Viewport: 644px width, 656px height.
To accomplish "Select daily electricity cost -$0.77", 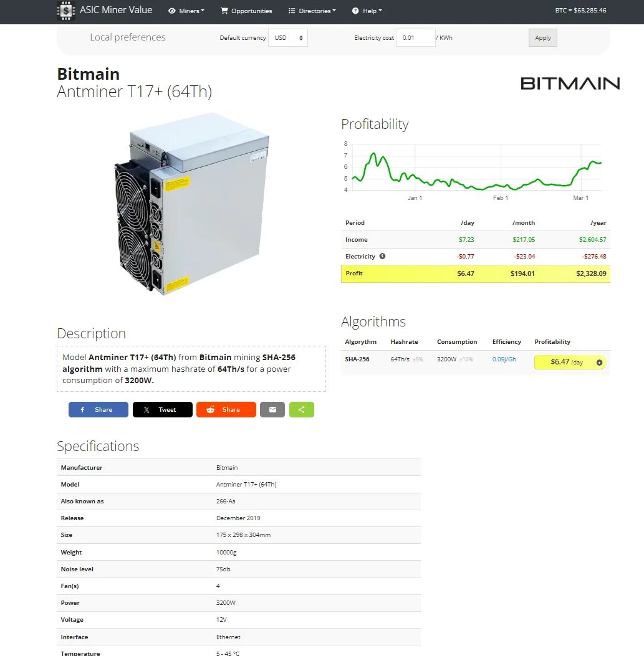I will [466, 257].
